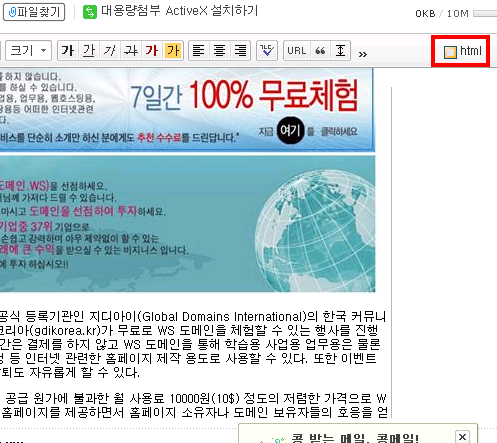
Task: Click the line spacing icon
Action: pos(340,51)
